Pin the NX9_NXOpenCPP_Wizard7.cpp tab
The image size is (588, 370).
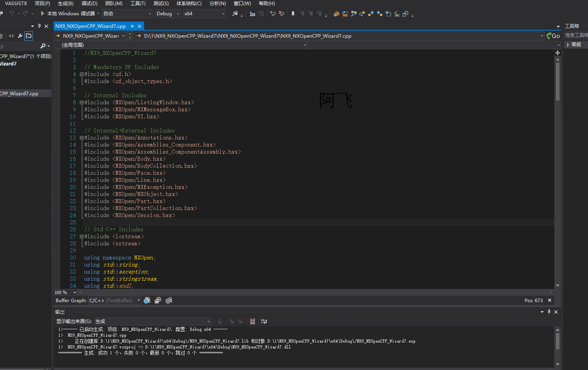point(132,26)
